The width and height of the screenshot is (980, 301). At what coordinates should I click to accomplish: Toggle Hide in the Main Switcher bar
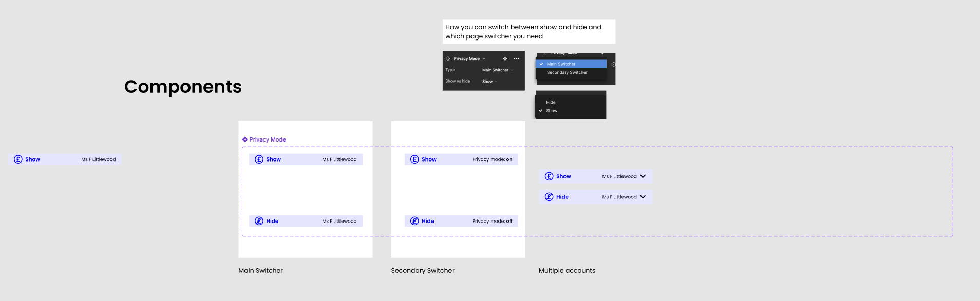(x=272, y=221)
